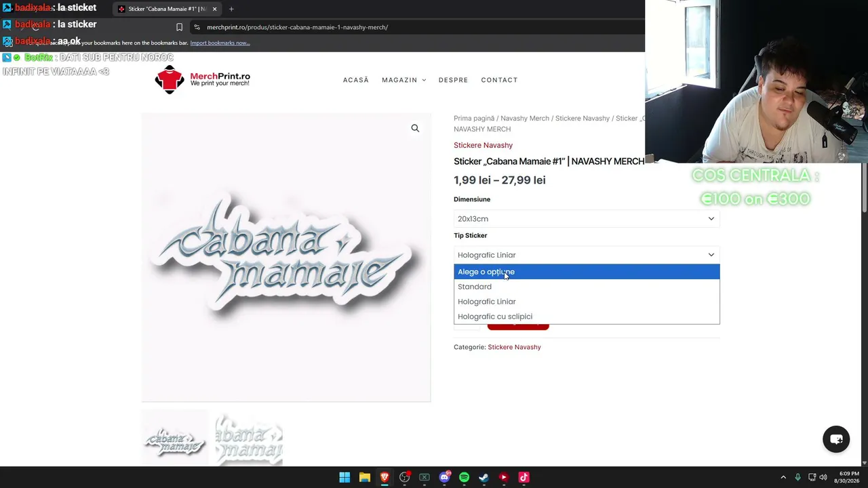Zoom the product image with magnifier icon
Image resolution: width=868 pixels, height=488 pixels.
(415, 128)
